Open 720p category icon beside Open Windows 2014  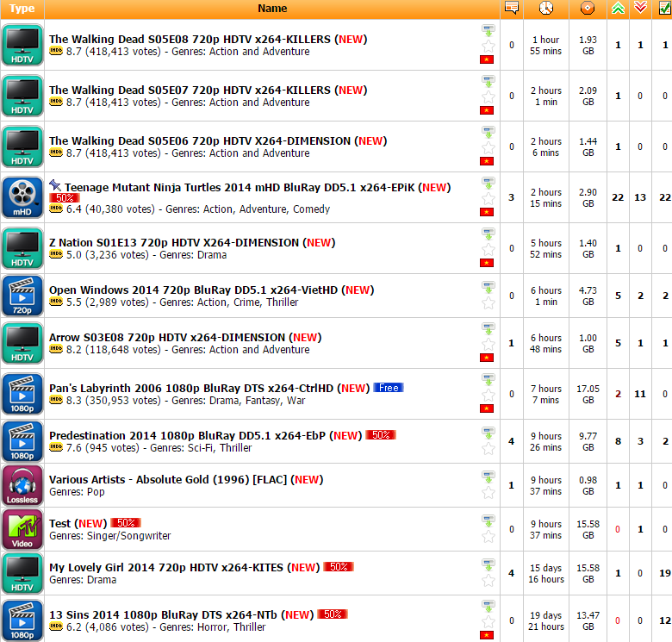[x=22, y=296]
